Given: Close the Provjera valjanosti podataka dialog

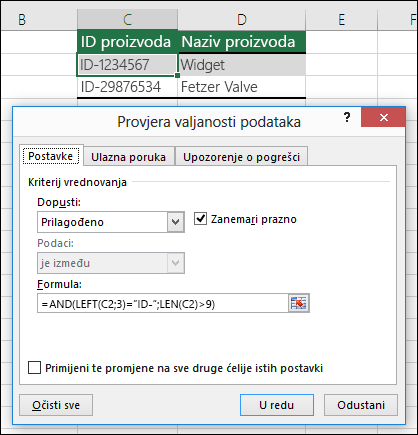Looking at the screenshot, I should pyautogui.click(x=383, y=117).
